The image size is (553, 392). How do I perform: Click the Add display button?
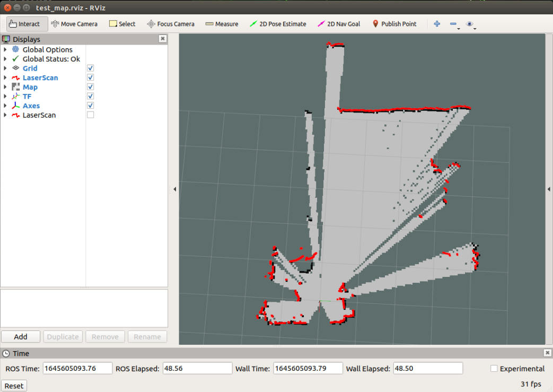coord(21,337)
